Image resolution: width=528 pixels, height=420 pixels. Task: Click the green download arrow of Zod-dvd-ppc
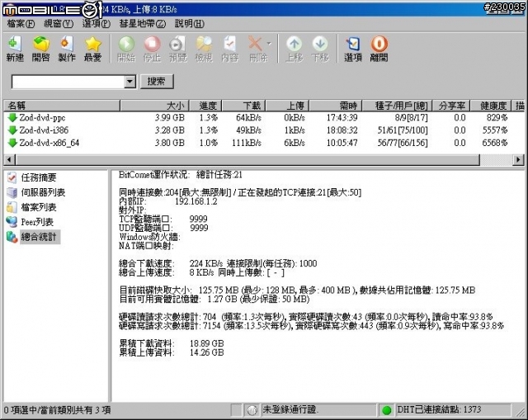point(12,117)
